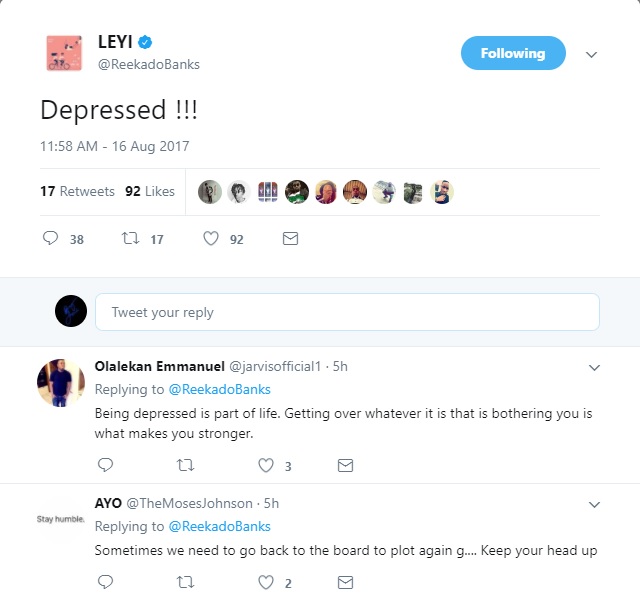This screenshot has width=640, height=600.
Task: Reply to AYO's comment
Action: [105, 582]
